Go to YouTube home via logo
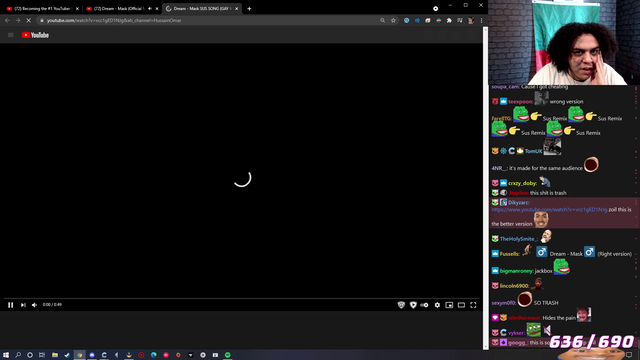 tap(36, 35)
